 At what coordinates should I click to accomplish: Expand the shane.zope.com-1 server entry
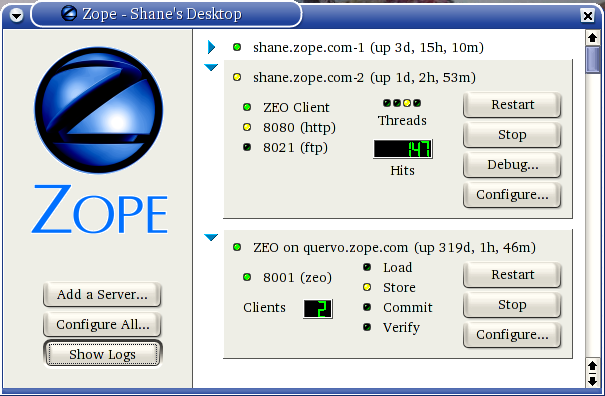(211, 47)
